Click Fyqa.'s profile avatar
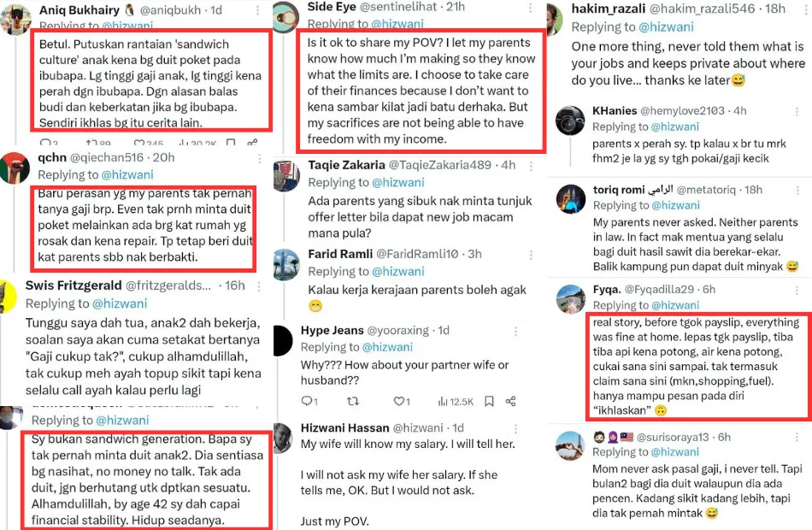This screenshot has height=530, width=812. tap(569, 297)
